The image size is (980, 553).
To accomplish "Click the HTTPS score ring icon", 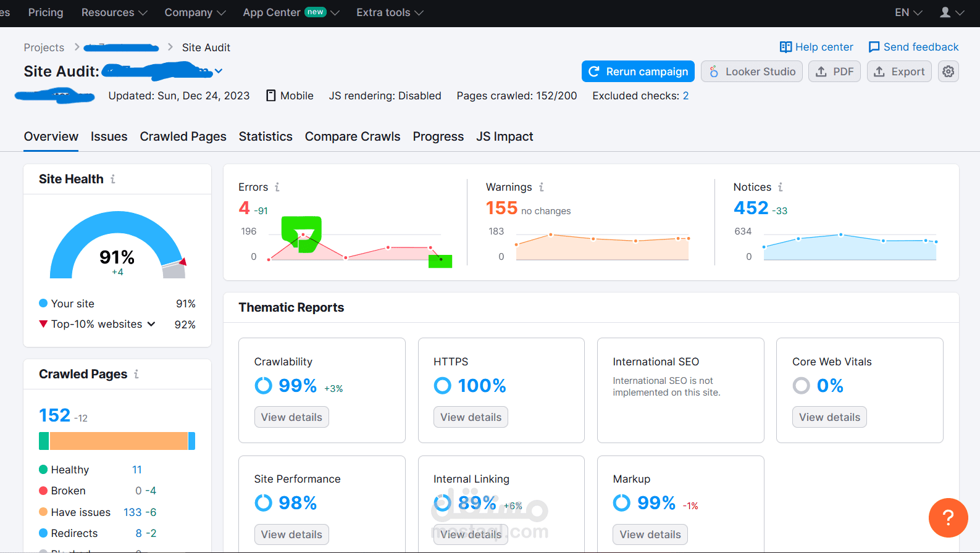I will [x=443, y=386].
